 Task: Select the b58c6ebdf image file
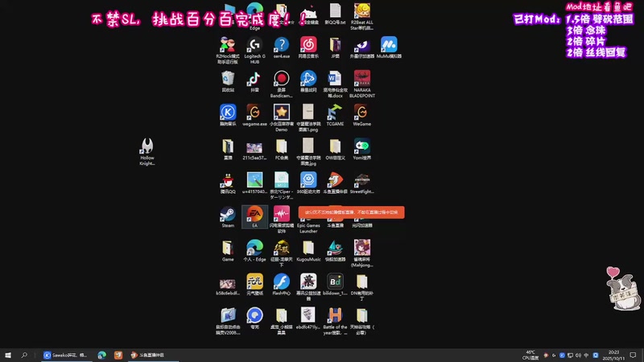pos(228,286)
